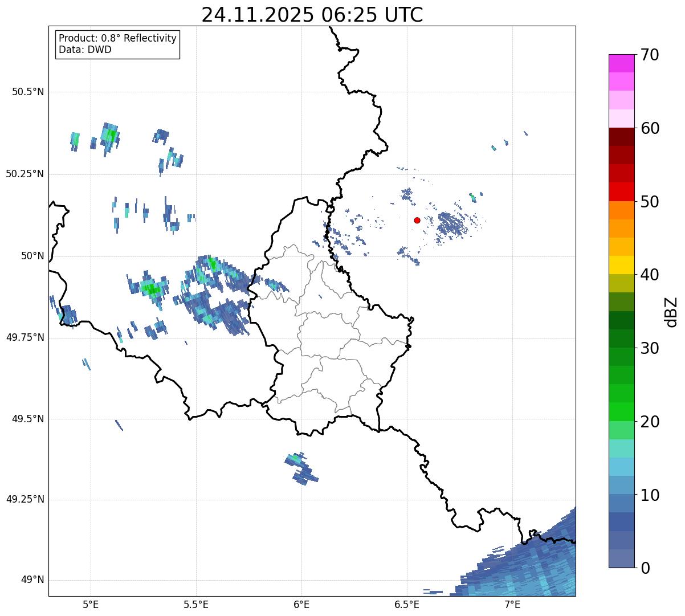This screenshot has width=685, height=616.
Task: Click the 5.5°E longitude label
Action: click(x=196, y=604)
